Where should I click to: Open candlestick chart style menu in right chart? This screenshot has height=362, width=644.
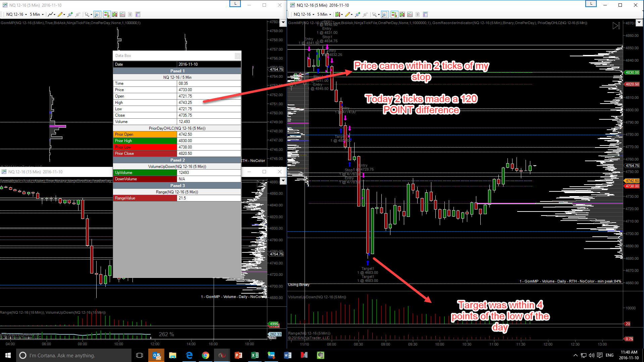coord(339,14)
